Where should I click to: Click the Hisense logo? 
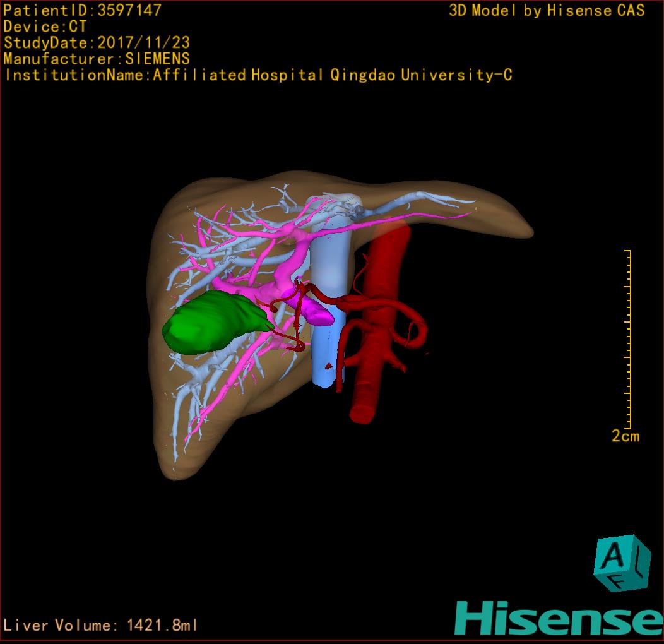click(x=559, y=618)
